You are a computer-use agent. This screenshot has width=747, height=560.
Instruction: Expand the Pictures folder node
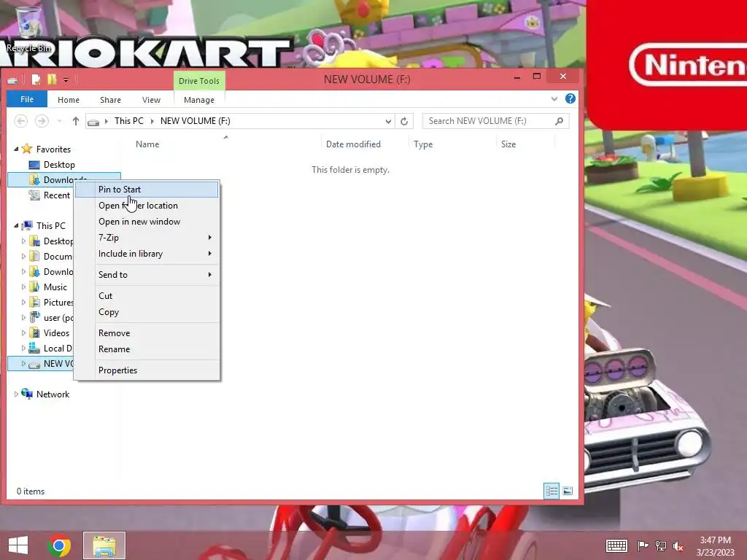[24, 303]
